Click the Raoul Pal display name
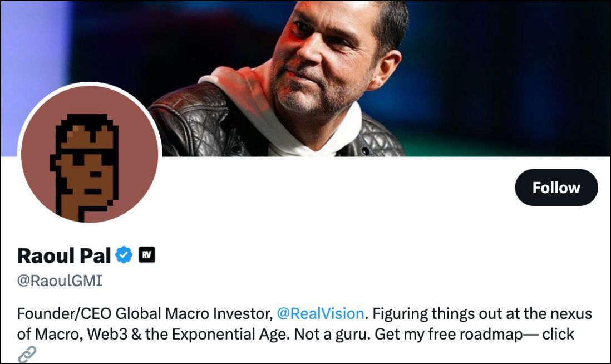 pos(64,255)
